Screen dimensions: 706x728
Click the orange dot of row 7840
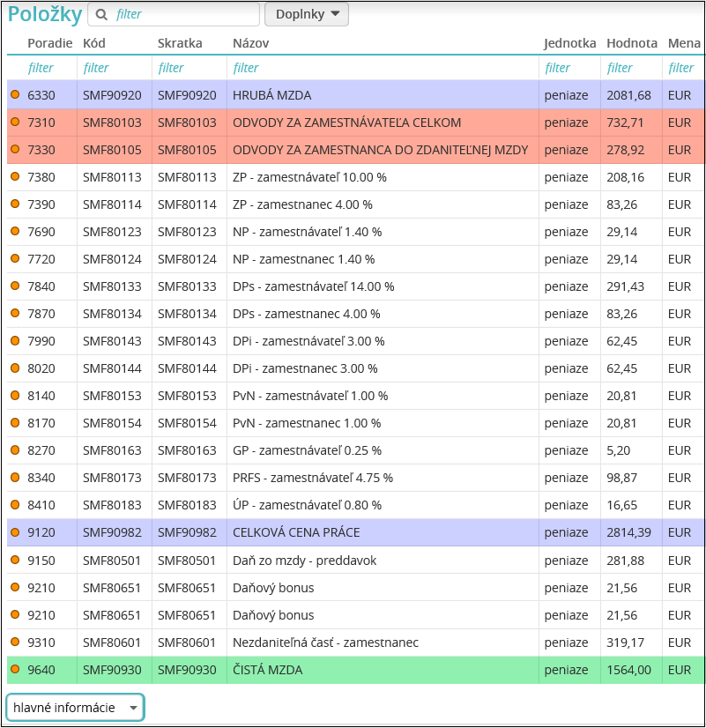click(x=15, y=286)
